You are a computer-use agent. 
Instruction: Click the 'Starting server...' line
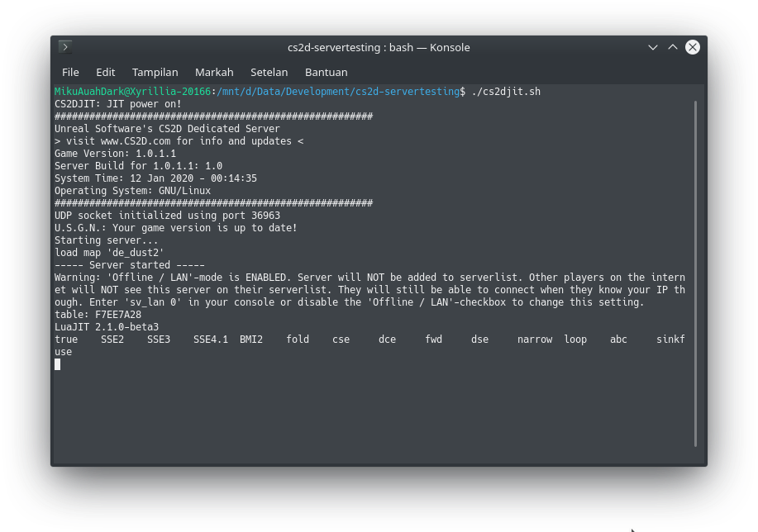[107, 240]
